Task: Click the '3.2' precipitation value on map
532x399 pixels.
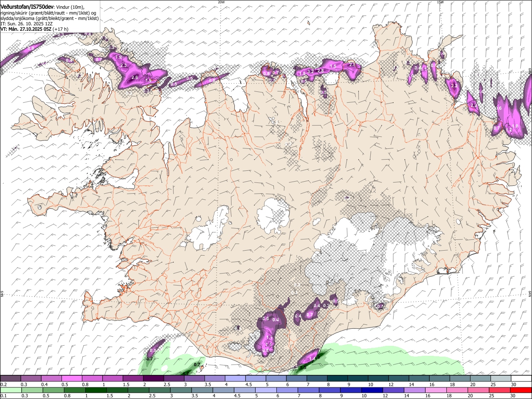Action: (x=310, y=72)
